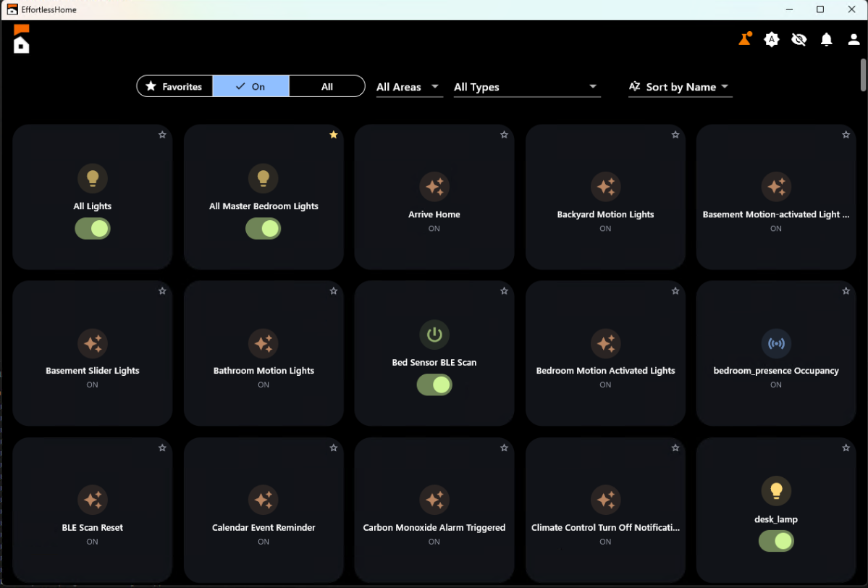This screenshot has width=868, height=588.
Task: Switch to the Favorites filter tab
Action: coord(174,85)
